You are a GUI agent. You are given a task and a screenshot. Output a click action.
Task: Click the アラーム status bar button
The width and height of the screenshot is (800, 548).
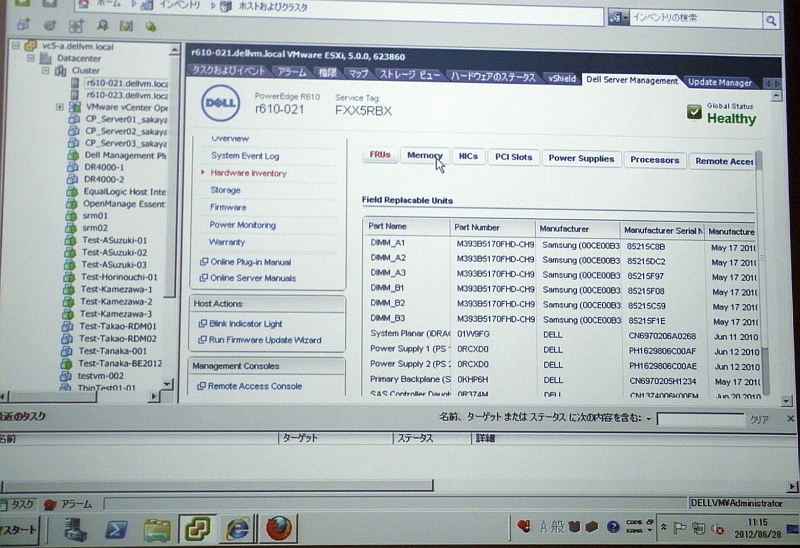click(x=68, y=505)
